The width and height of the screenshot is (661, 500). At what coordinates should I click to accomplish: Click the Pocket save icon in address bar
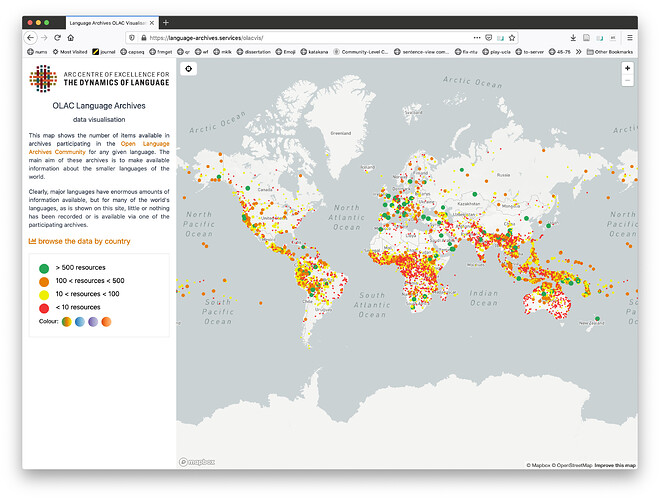pyautogui.click(x=489, y=38)
